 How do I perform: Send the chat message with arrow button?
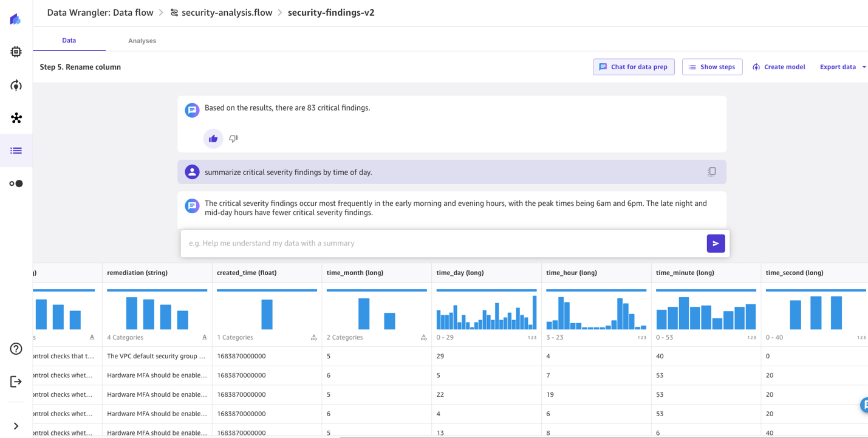[716, 244]
